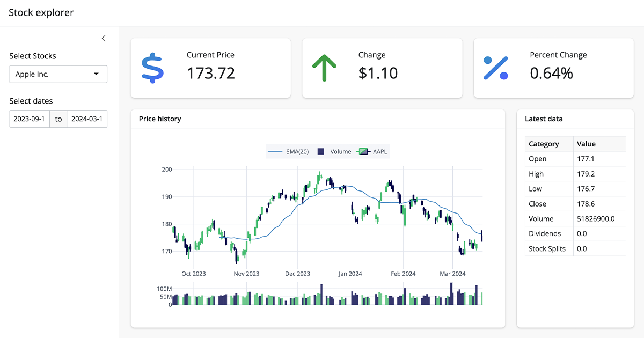Select the Volume row in Latest data

click(x=575, y=219)
